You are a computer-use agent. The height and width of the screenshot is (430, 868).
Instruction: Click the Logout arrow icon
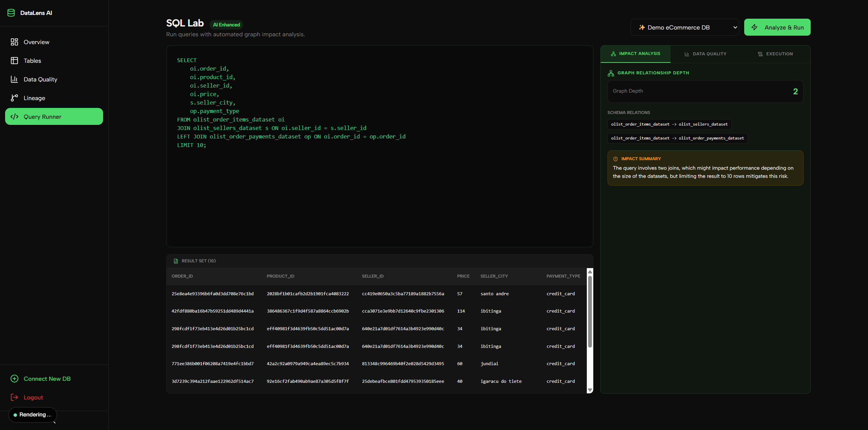(14, 397)
